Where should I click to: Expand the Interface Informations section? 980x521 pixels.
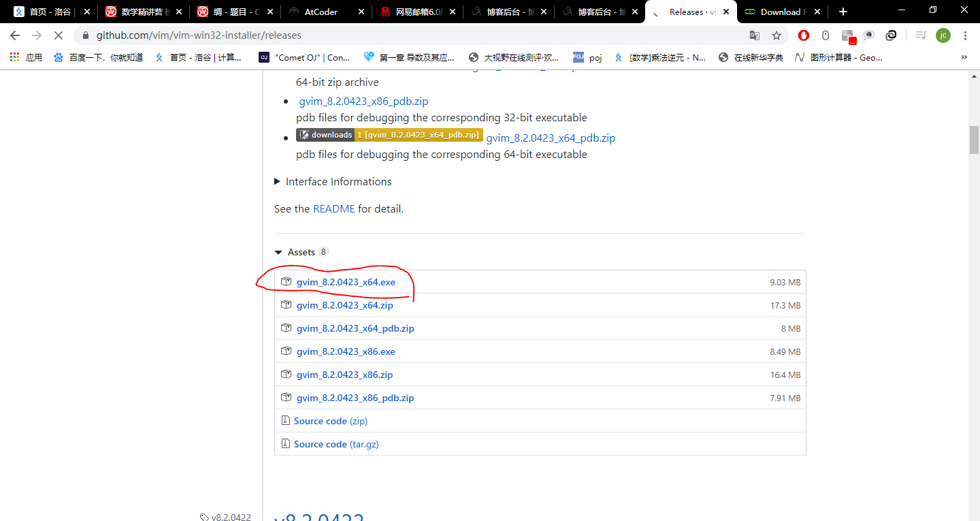(x=333, y=182)
